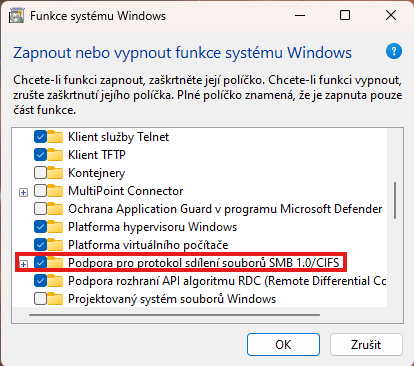Screen dimensions: 414x366
Task: Cancel the dialog with Zrušit
Action: [366, 344]
